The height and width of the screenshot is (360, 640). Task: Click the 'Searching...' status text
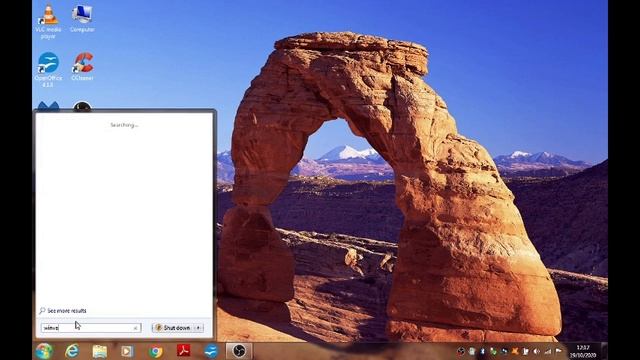(124, 125)
